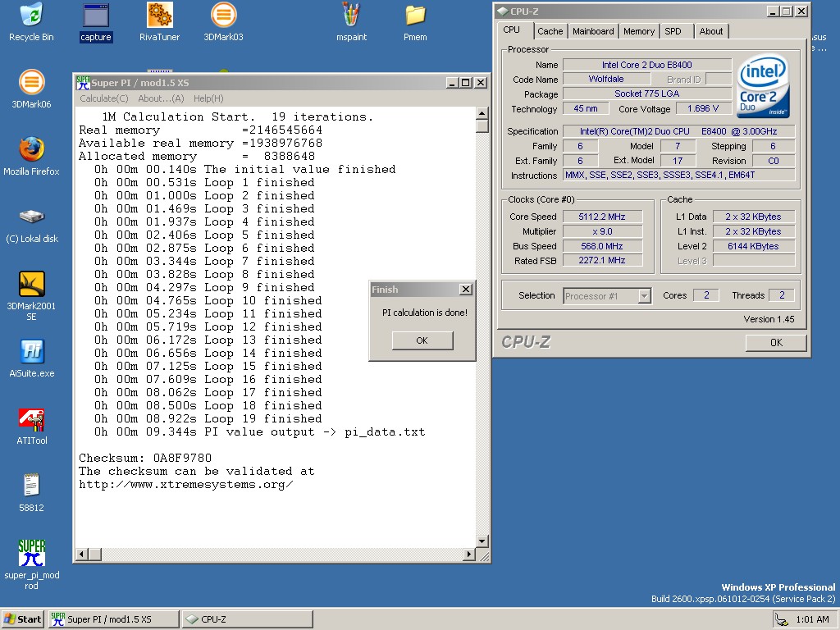Click the Technology value 45 nm
The height and width of the screenshot is (630, 840).
tap(586, 109)
